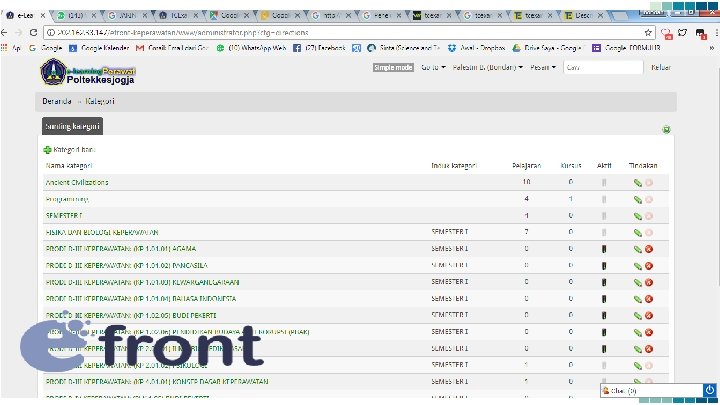Reload the page in the browser
The image size is (720, 405).
pyautogui.click(x=33, y=33)
